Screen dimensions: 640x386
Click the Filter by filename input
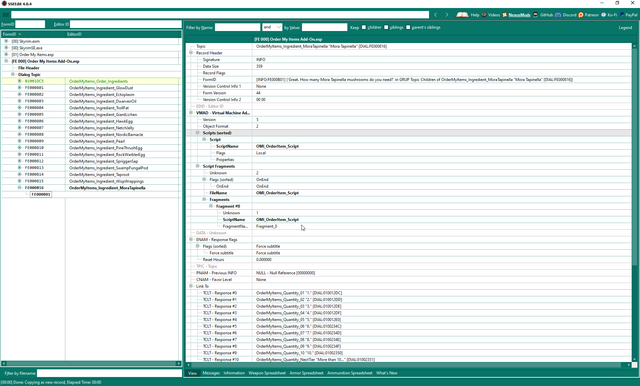[x=109, y=373]
